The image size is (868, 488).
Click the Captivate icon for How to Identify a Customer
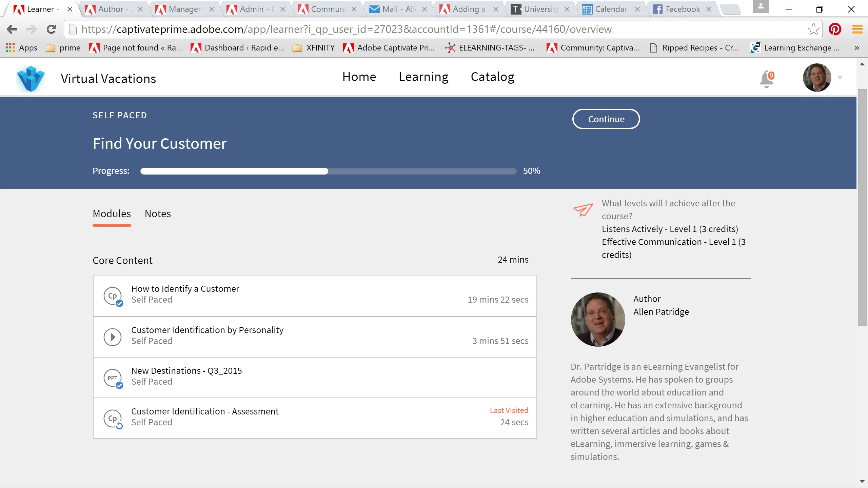point(113,296)
